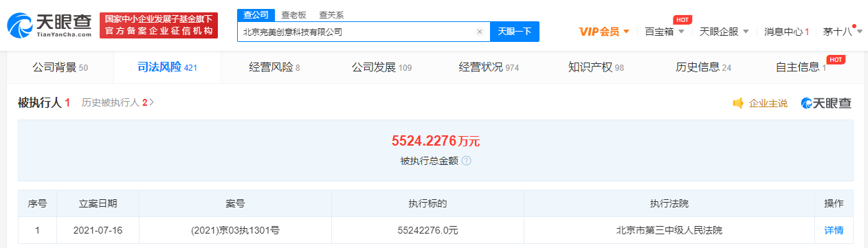Click the 企业主说 label

(x=768, y=103)
